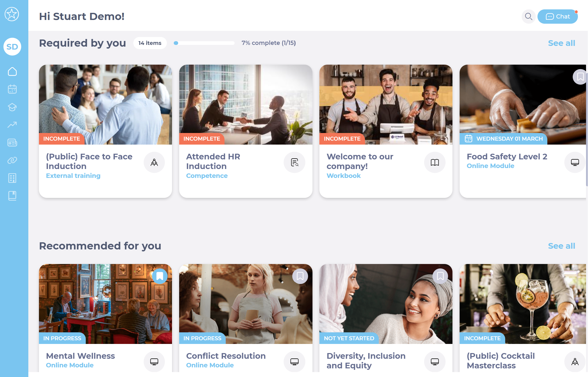Image resolution: width=588 pixels, height=377 pixels.
Task: Open the Food Safety Level 2 thumbnail
Action: click(x=523, y=105)
